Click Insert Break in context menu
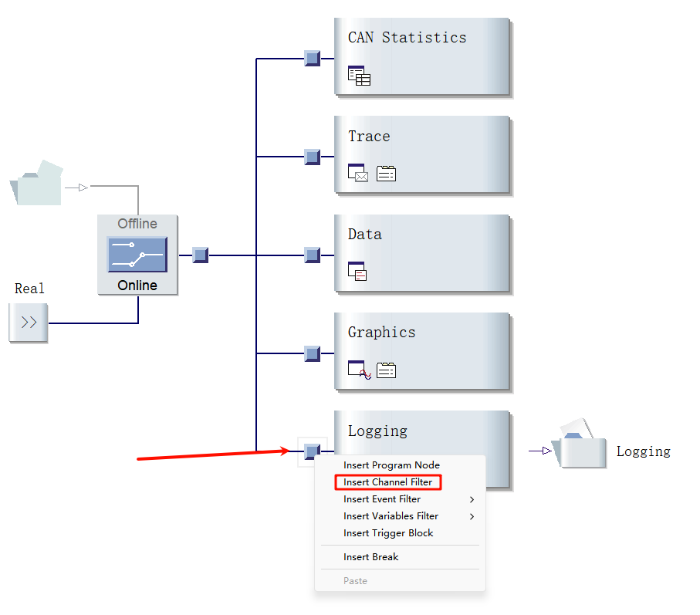 (x=370, y=557)
